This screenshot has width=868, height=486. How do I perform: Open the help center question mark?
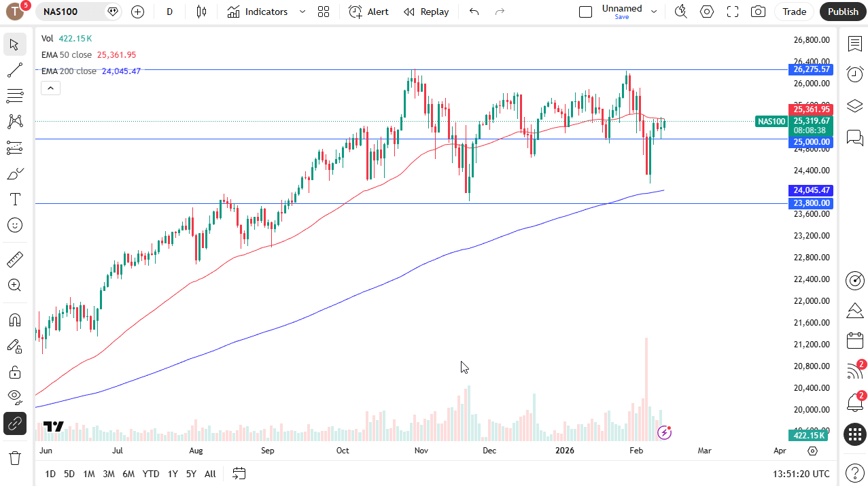[854, 473]
